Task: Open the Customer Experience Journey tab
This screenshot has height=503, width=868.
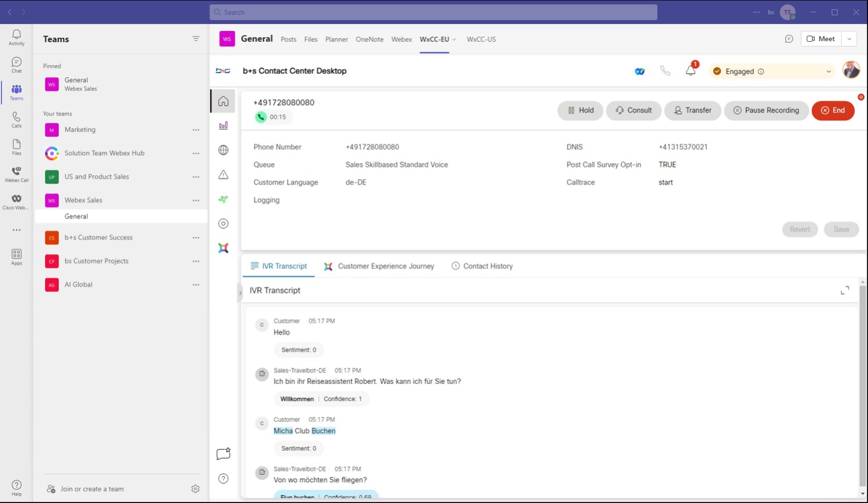Action: [379, 266]
